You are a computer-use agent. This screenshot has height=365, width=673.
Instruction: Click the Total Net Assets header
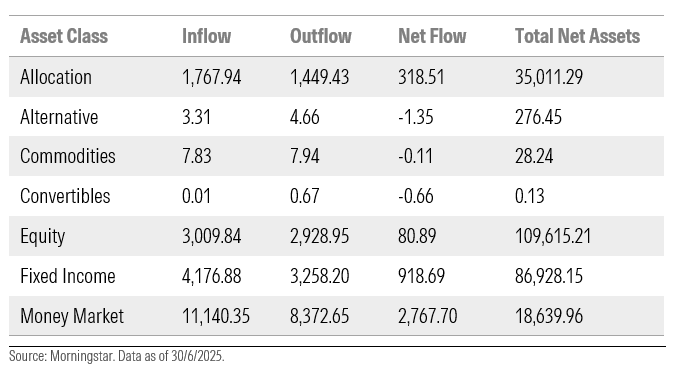click(577, 36)
